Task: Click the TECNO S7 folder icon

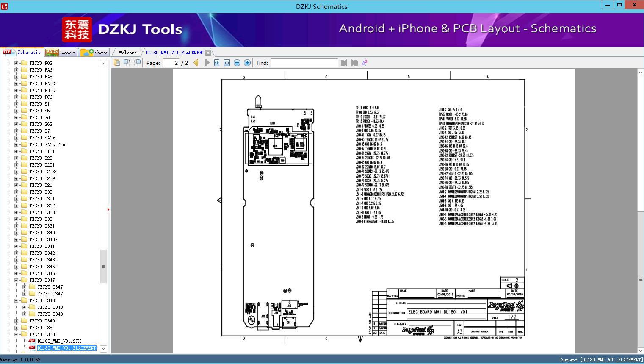Action: (x=24, y=131)
